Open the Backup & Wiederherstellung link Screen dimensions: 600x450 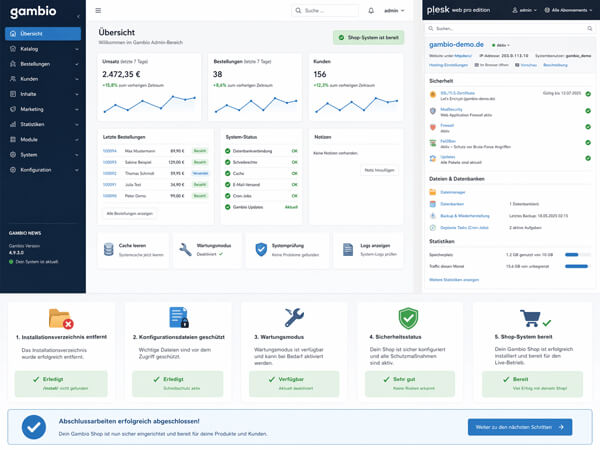coord(465,216)
